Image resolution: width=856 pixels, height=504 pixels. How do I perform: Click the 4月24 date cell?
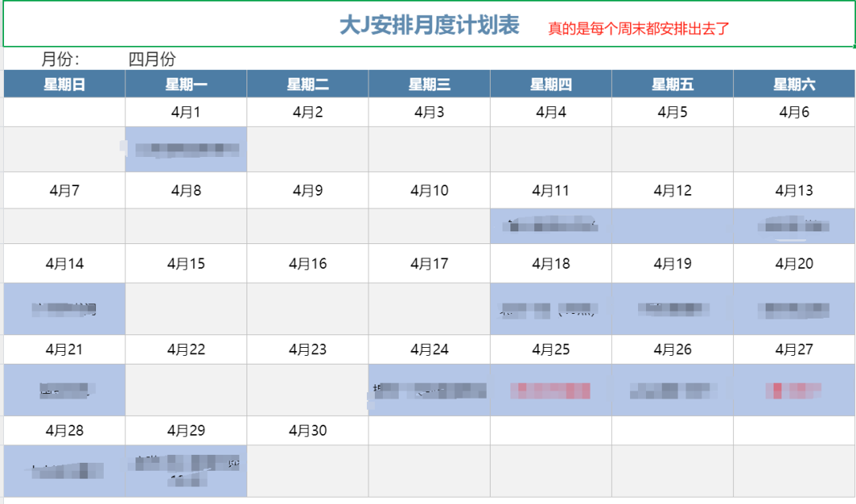[430, 349]
